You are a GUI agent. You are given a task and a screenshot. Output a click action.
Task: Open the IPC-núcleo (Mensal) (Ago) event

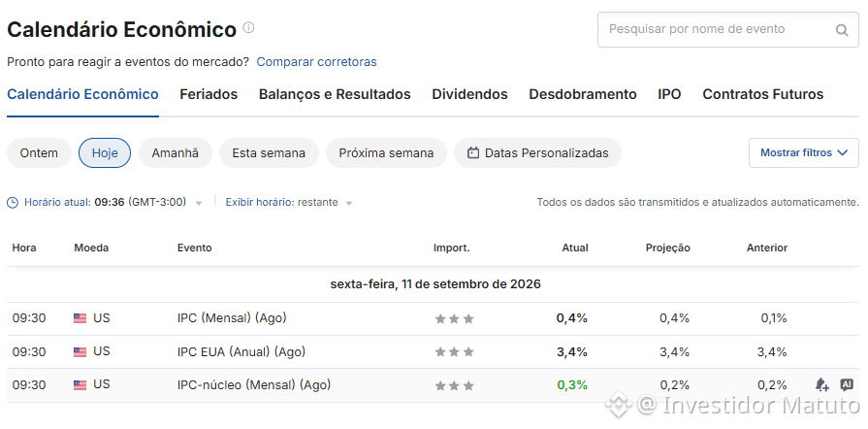[254, 384]
